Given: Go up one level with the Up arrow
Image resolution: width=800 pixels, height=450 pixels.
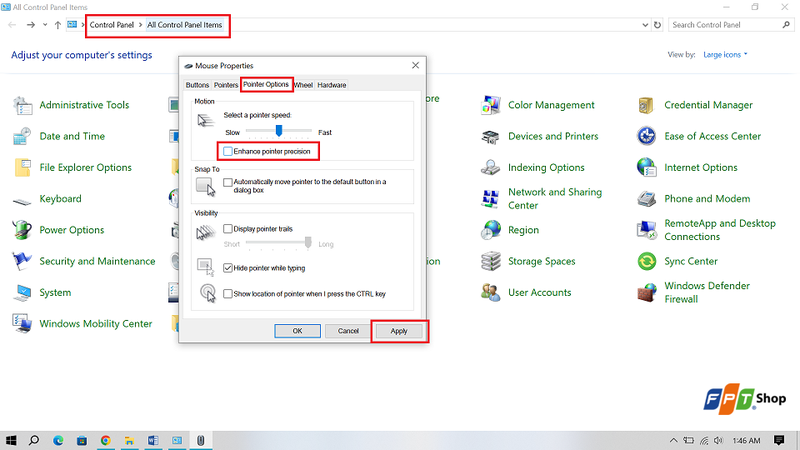Looking at the screenshot, I should [58, 25].
